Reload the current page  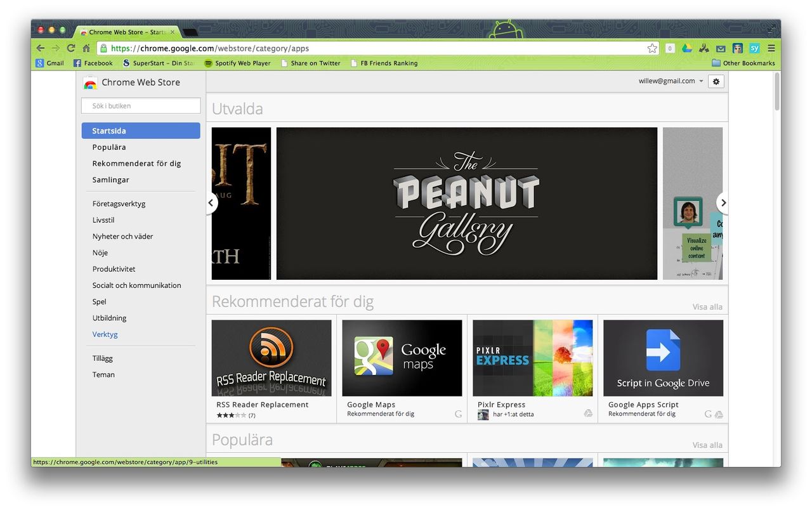pos(71,48)
